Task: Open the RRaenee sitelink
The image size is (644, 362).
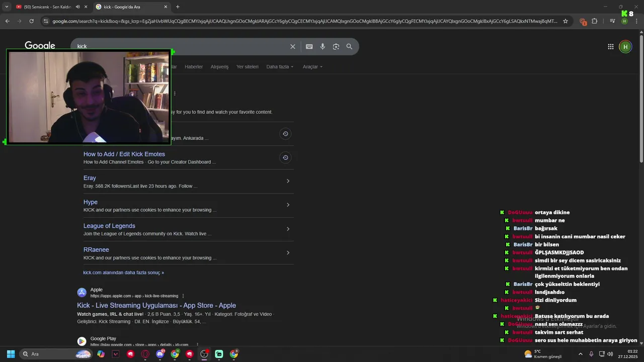Action: coord(96,250)
